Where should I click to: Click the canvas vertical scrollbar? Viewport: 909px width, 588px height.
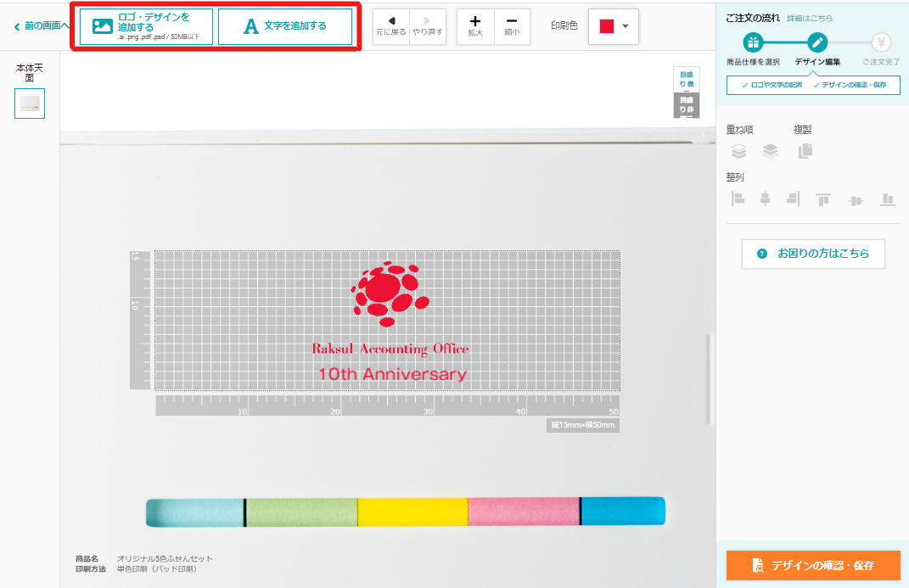[x=708, y=379]
